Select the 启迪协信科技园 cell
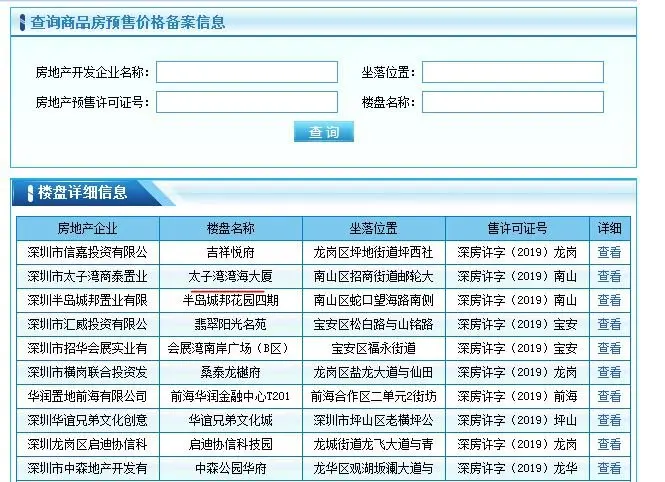Viewport: 665px width, 482px height. tap(231, 444)
